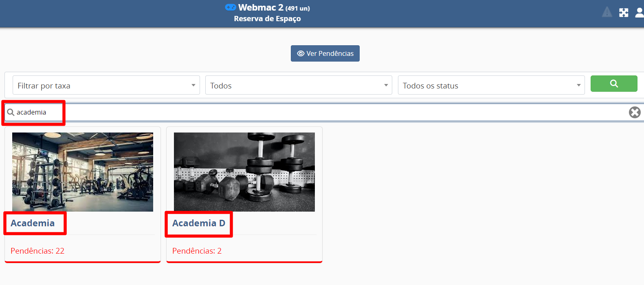Clear the search with the X icon

(x=635, y=112)
